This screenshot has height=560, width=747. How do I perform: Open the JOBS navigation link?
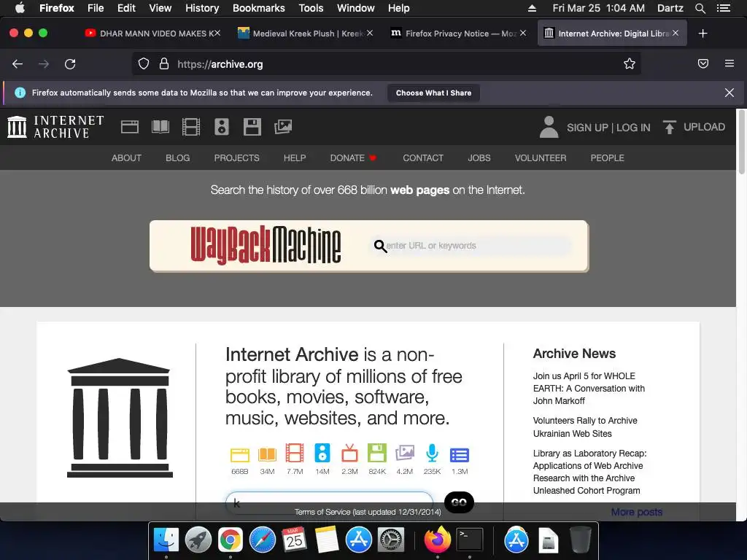tap(479, 158)
